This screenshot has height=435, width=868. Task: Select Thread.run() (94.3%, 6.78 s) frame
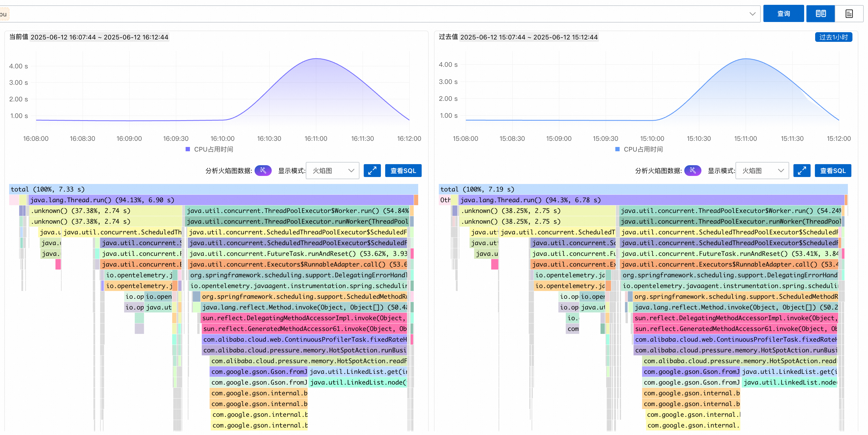point(652,200)
